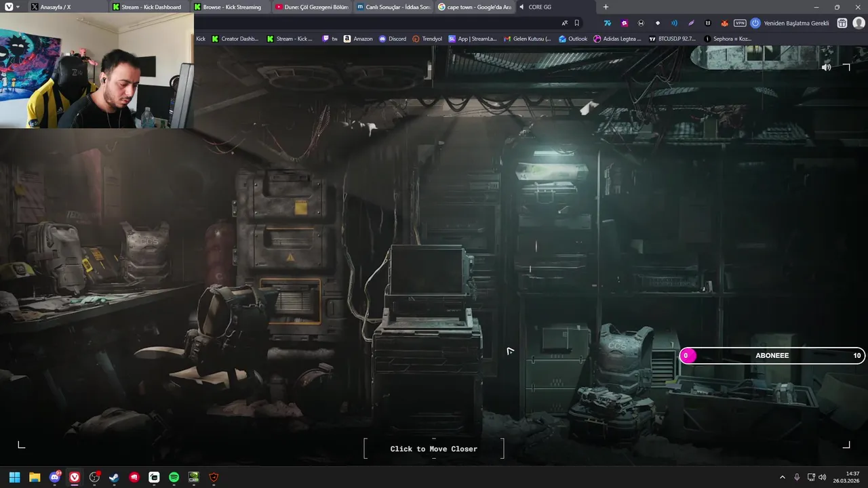This screenshot has height=488, width=868.
Task: Open the Amazon bookmark
Action: (x=358, y=39)
